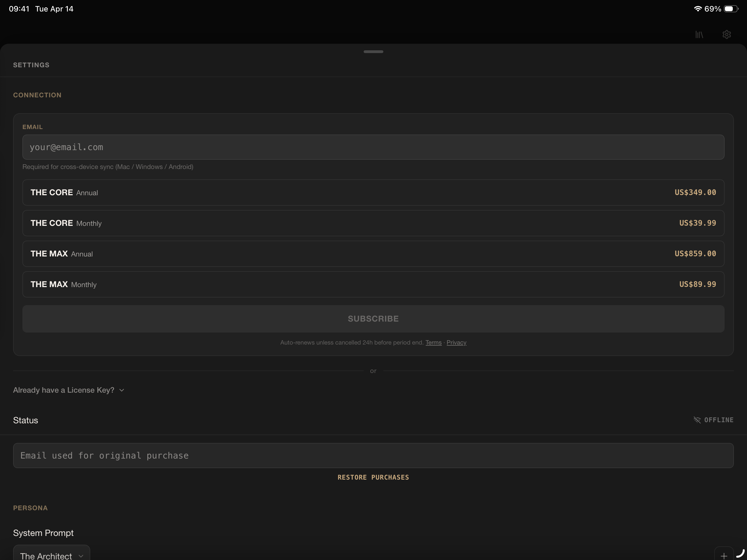Click the CONNECTION section heading
The image size is (747, 560).
coord(37,95)
